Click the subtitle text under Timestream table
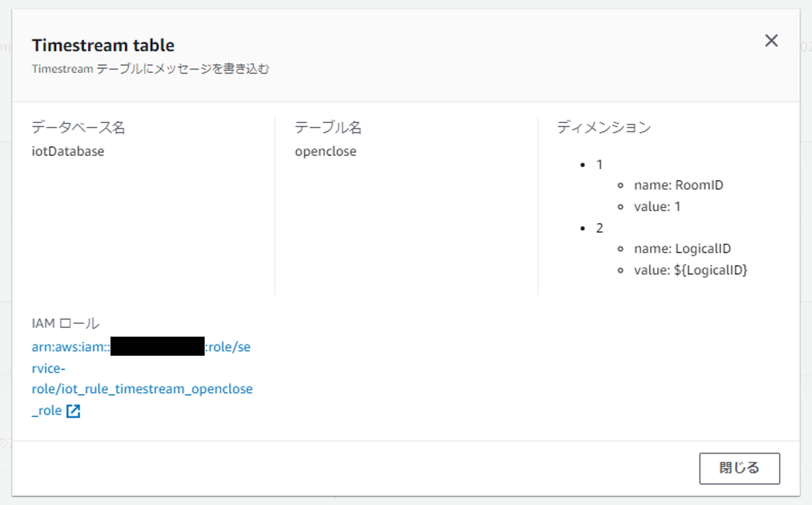Image resolution: width=812 pixels, height=505 pixels. pyautogui.click(x=150, y=69)
